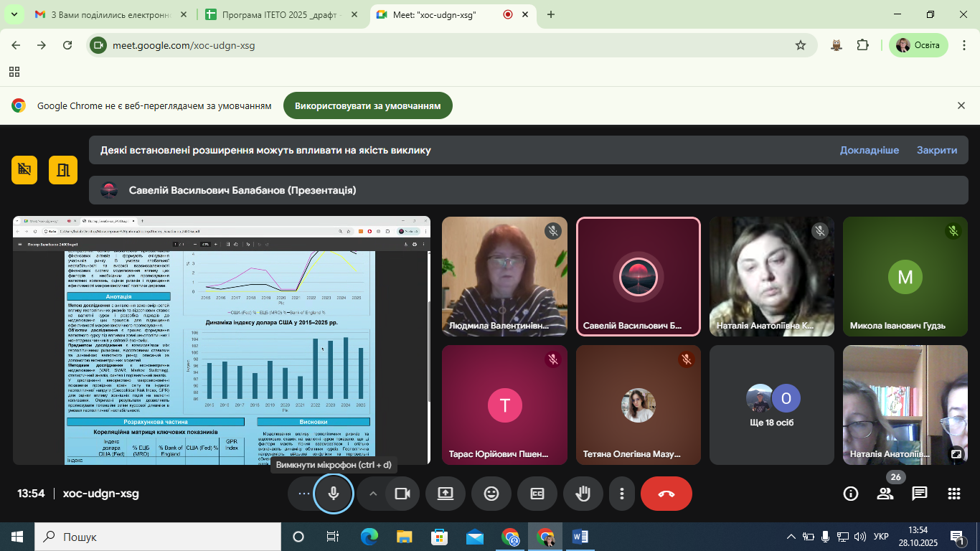Click the owl extension icon in Chrome toolbar
The width and height of the screenshot is (980, 551).
click(837, 45)
